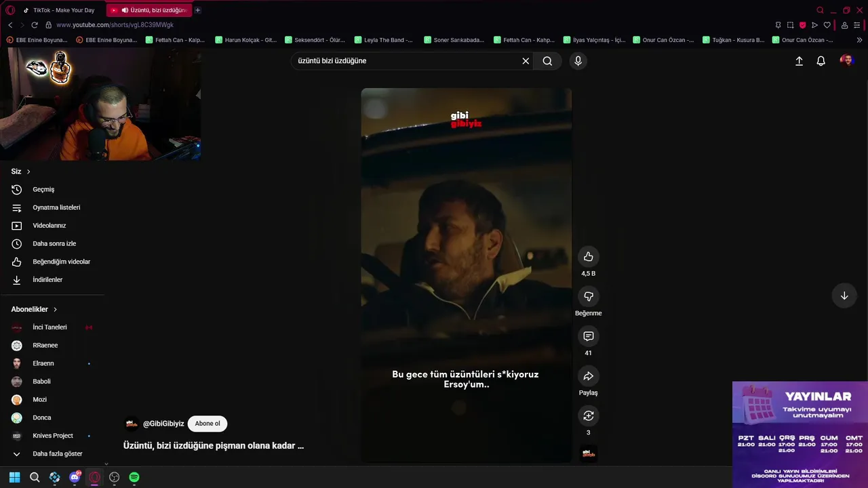Go to the next Short with the down arrow
The width and height of the screenshot is (868, 488).
844,296
